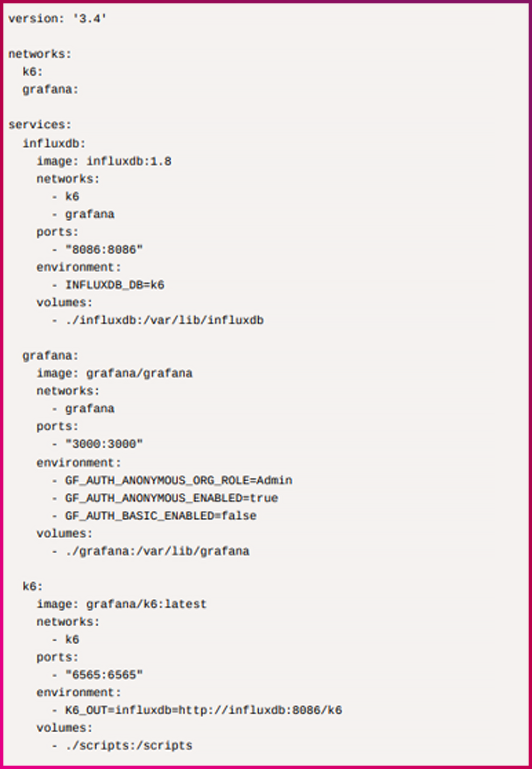The height and width of the screenshot is (769, 532).
Task: Click the INFLUXDB_DB=k6 environment entry
Action: (115, 285)
